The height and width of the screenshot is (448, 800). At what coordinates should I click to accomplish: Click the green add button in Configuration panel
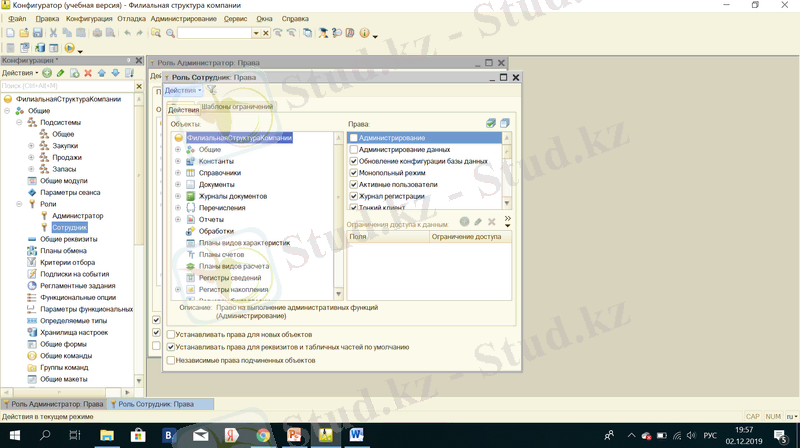pos(47,73)
